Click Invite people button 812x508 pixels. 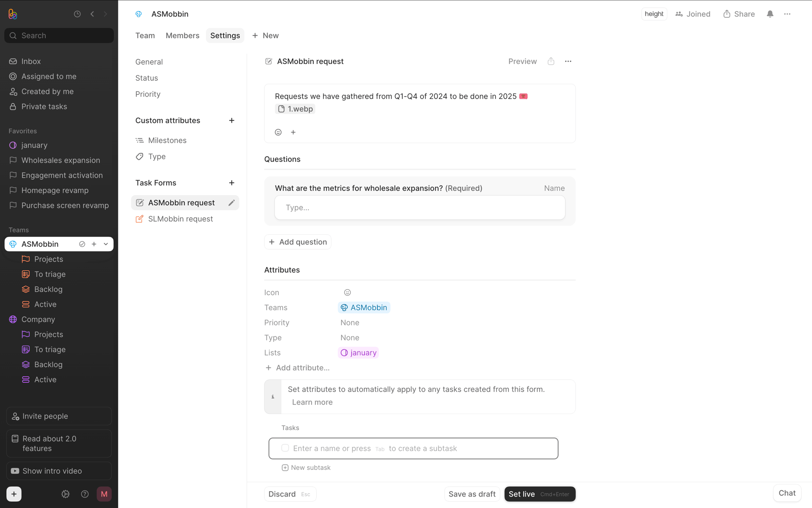point(59,416)
